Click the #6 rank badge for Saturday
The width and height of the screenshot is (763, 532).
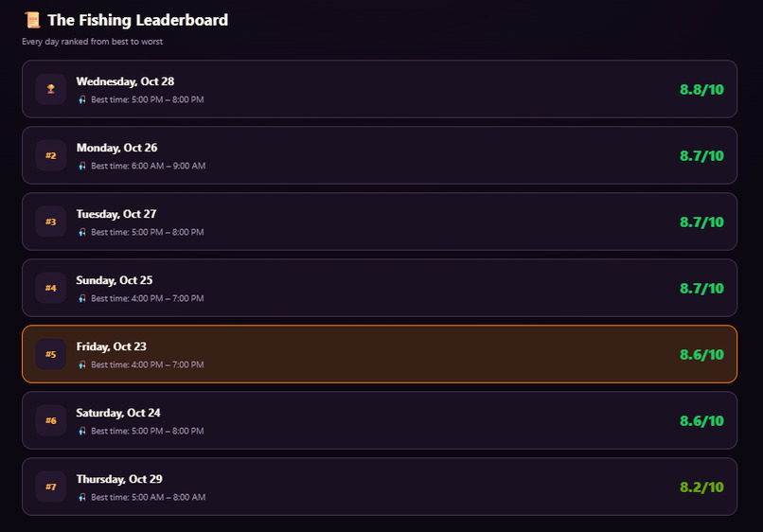50,420
